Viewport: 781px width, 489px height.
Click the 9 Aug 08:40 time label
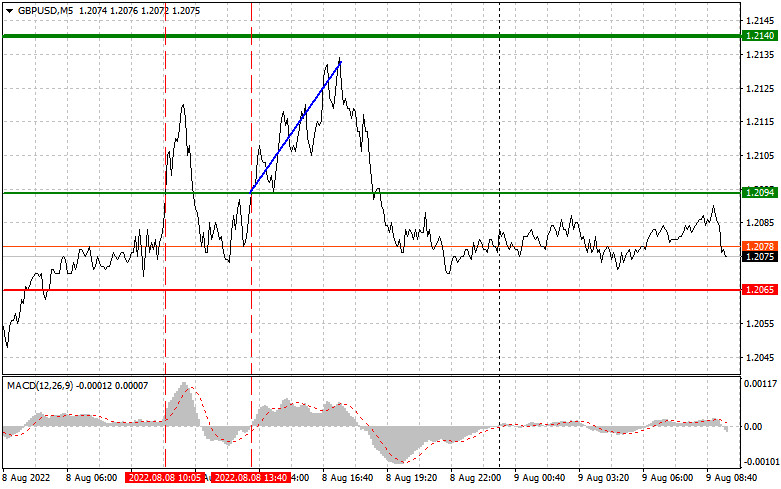coord(732,478)
